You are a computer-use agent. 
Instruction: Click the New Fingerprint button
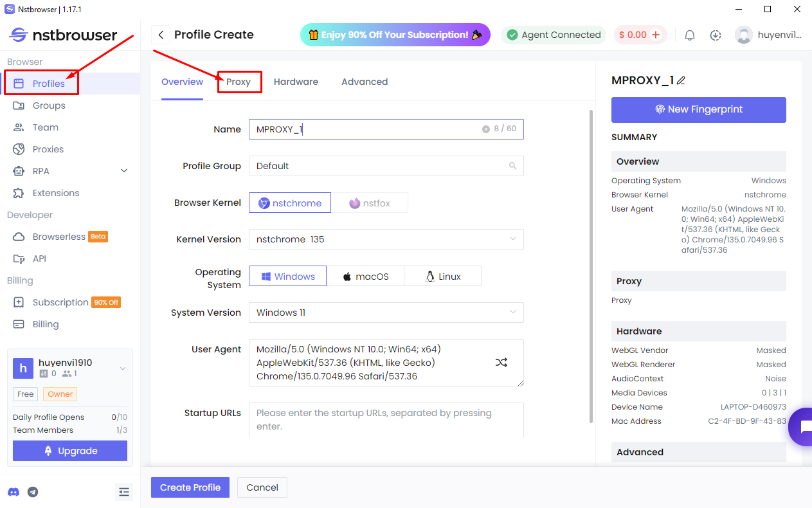pyautogui.click(x=699, y=109)
